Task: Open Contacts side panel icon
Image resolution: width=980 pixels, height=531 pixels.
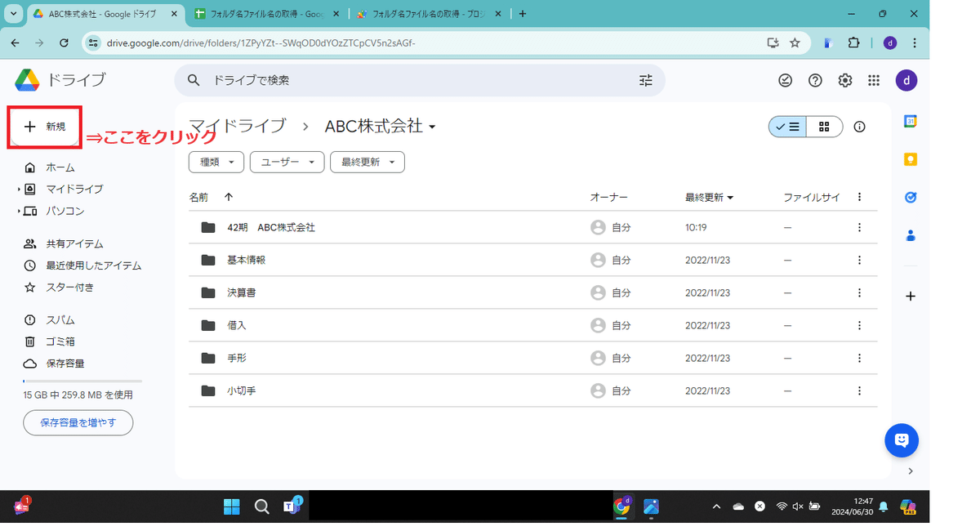Action: 911,235
